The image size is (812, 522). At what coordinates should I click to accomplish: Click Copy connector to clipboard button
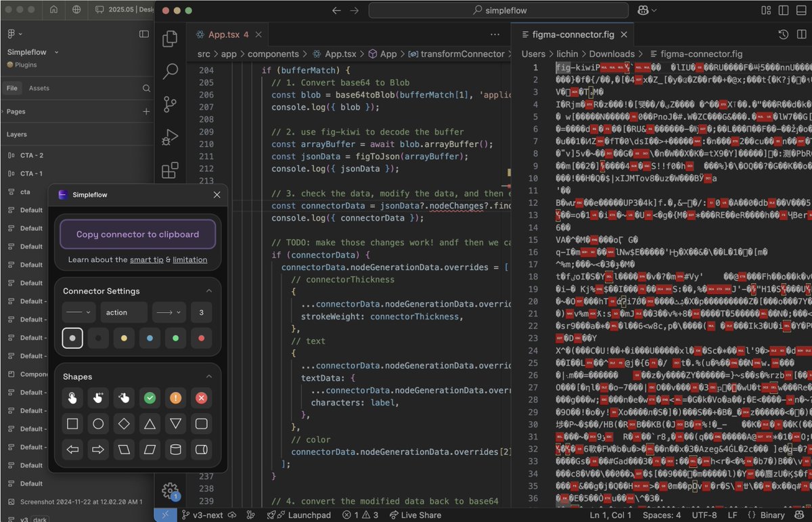tap(137, 234)
